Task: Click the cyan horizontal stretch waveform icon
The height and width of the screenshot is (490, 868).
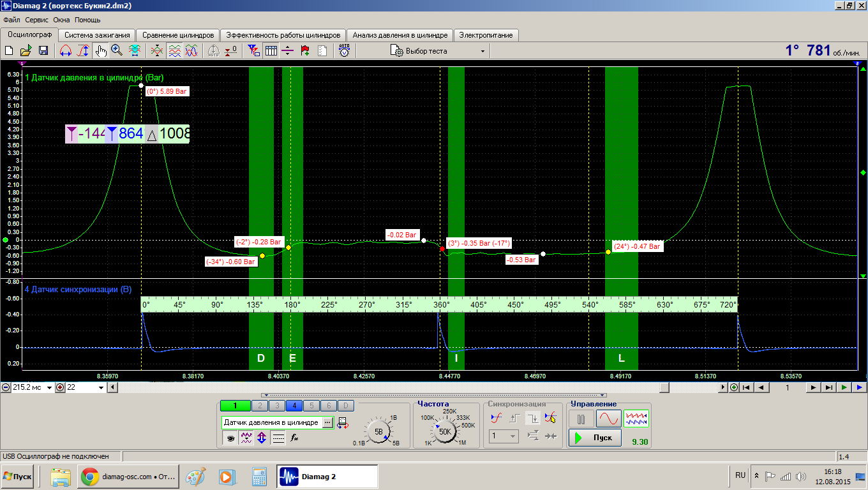Action: (135, 50)
